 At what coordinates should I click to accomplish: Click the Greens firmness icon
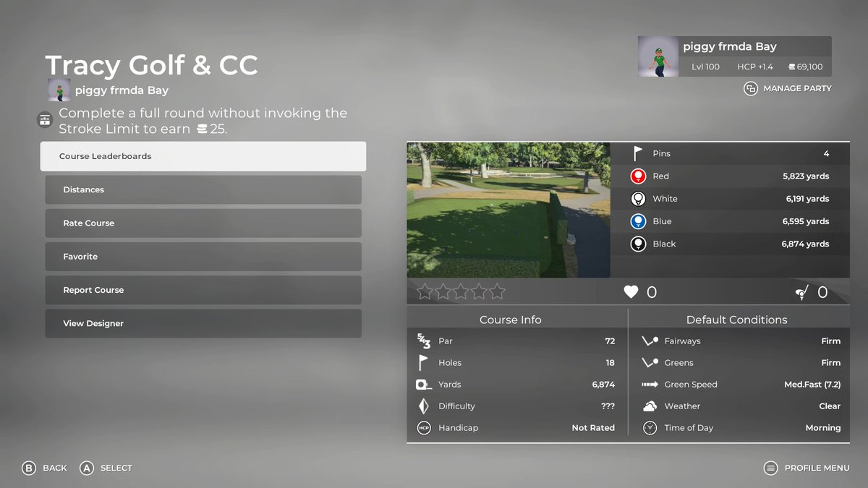click(x=650, y=362)
